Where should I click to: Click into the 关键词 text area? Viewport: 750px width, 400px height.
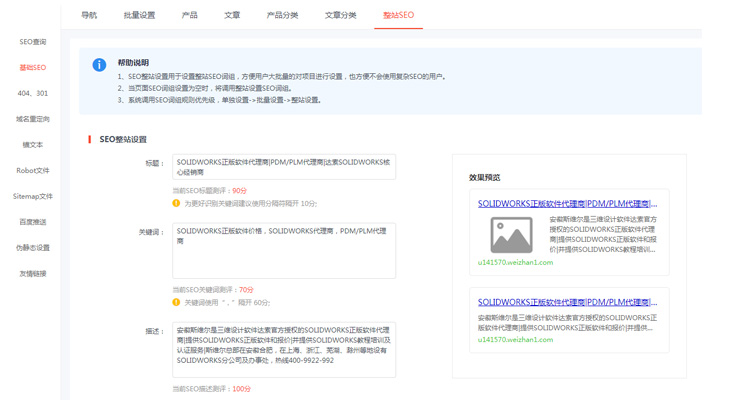(x=284, y=250)
